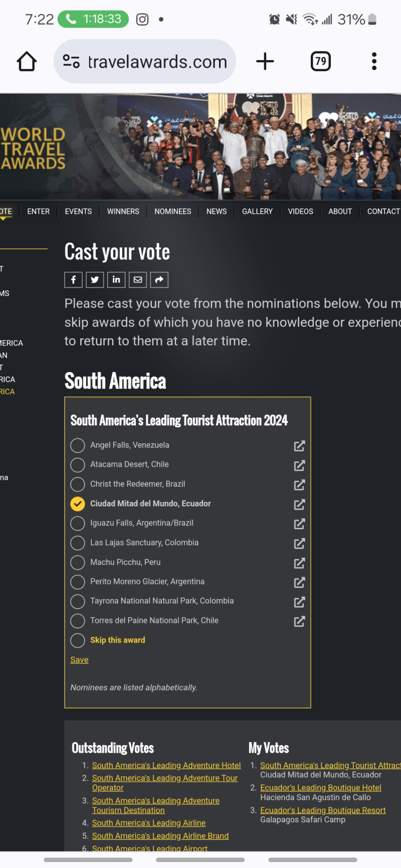Tap the browser home icon
The height and width of the screenshot is (868, 401).
[27, 62]
